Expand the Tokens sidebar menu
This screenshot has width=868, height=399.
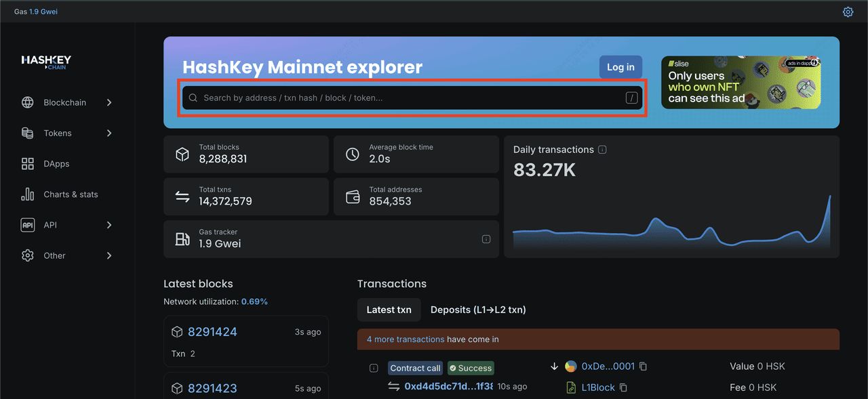click(109, 133)
